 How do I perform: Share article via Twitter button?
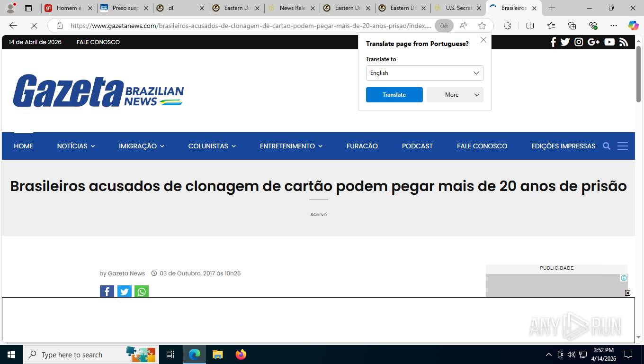click(125, 291)
